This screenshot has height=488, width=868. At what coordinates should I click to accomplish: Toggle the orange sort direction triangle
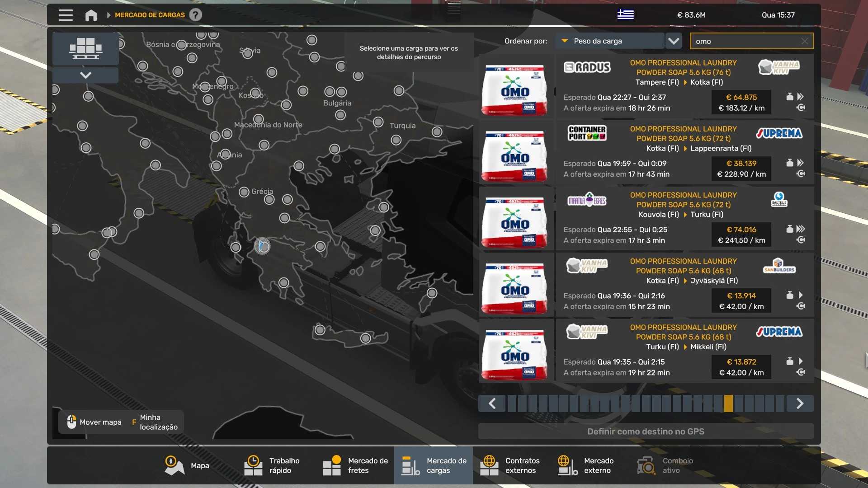point(565,41)
